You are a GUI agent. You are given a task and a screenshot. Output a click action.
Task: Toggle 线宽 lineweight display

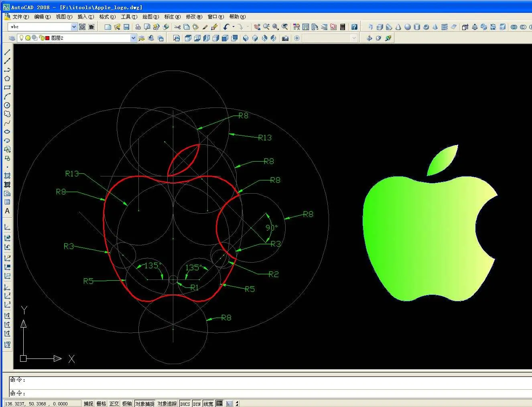208,404
